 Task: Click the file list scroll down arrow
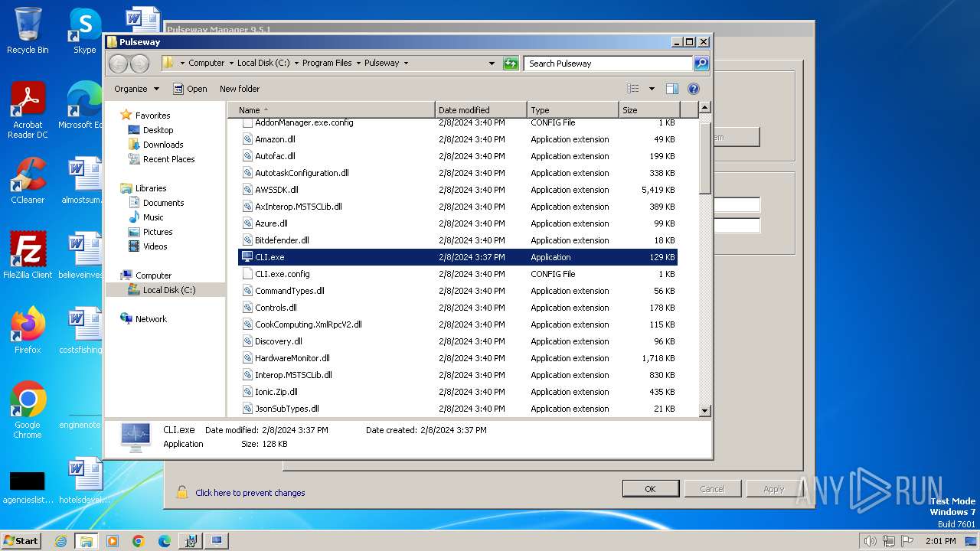705,411
